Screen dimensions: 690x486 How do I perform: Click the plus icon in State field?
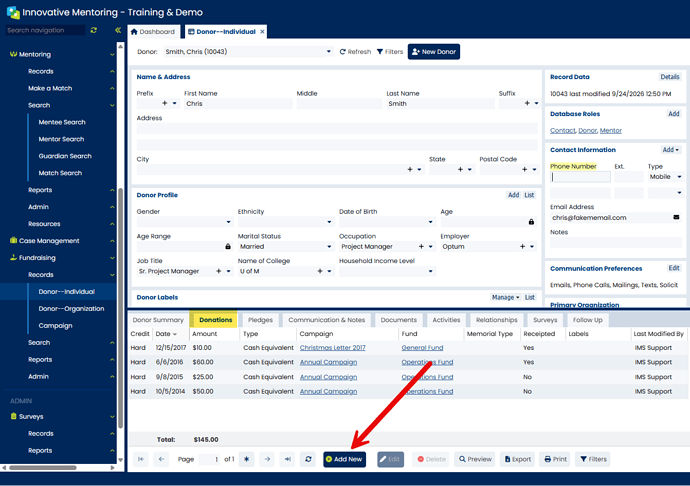pos(460,169)
